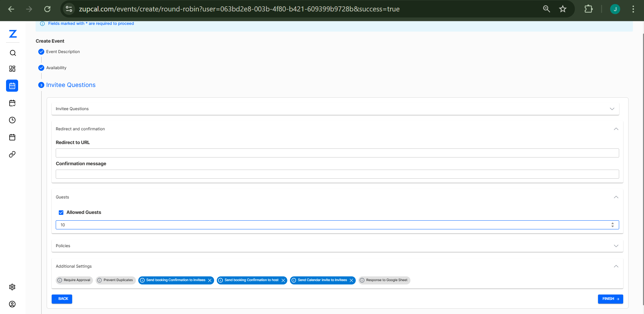Expand the Invitee Questions section
Screen dimensions: 644x314
click(612, 109)
